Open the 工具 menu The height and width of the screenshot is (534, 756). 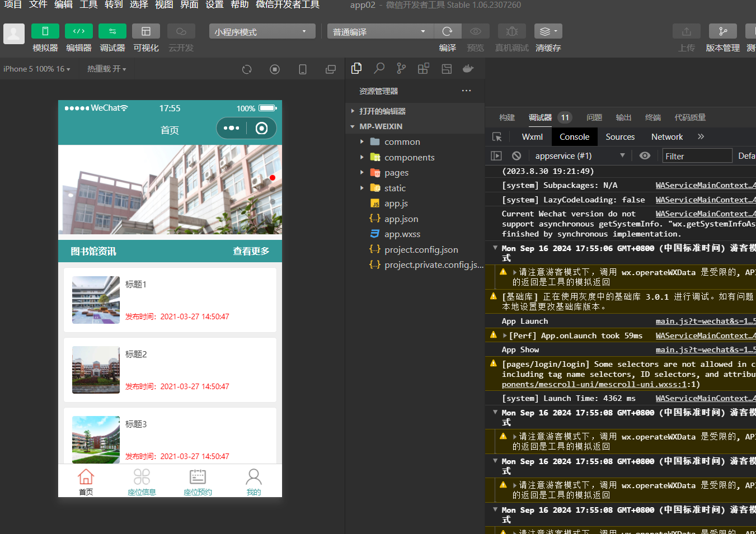[88, 5]
